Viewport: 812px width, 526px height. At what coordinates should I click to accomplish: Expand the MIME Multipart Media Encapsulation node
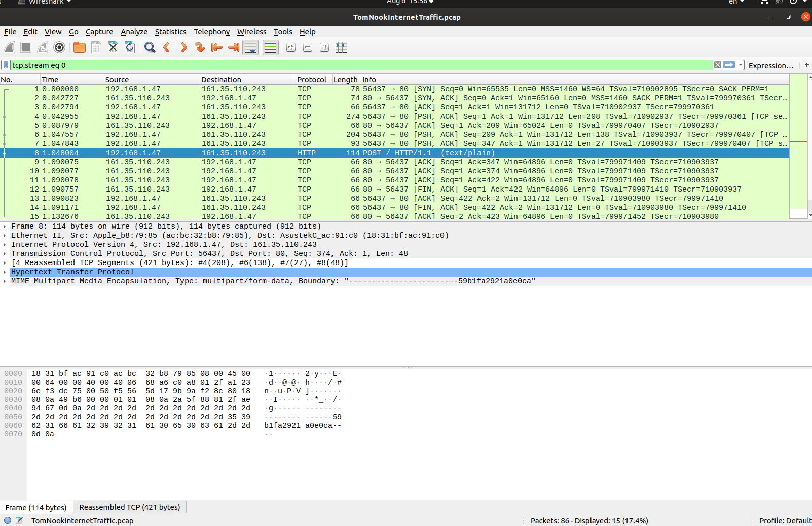point(5,281)
